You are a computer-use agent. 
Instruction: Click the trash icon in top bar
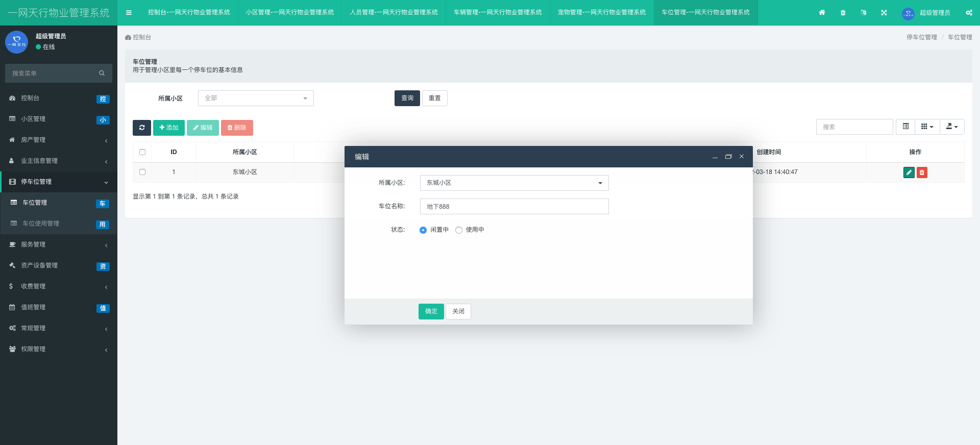(x=843, y=13)
